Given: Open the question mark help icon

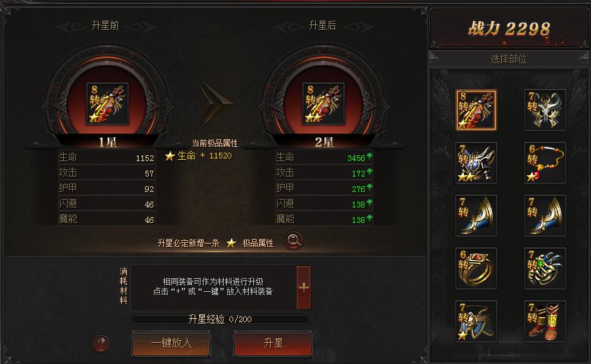Looking at the screenshot, I should [x=101, y=343].
